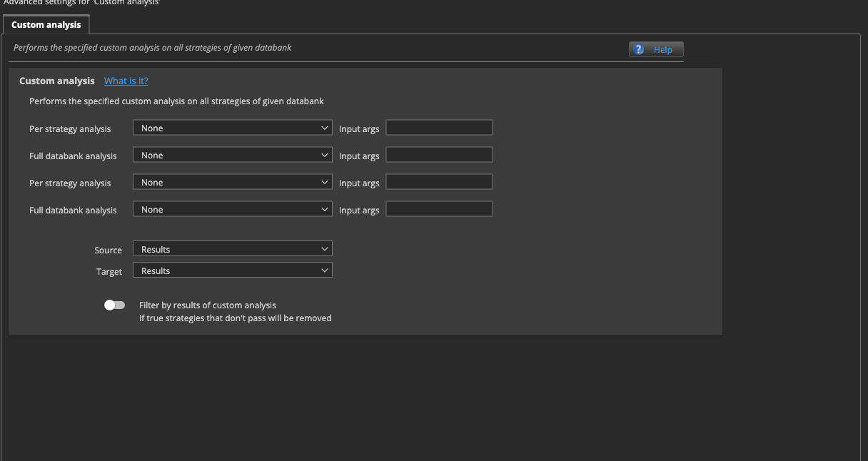Viewport: 868px width, 461px height.
Task: Open the 'What is it?' link
Action: [x=126, y=81]
